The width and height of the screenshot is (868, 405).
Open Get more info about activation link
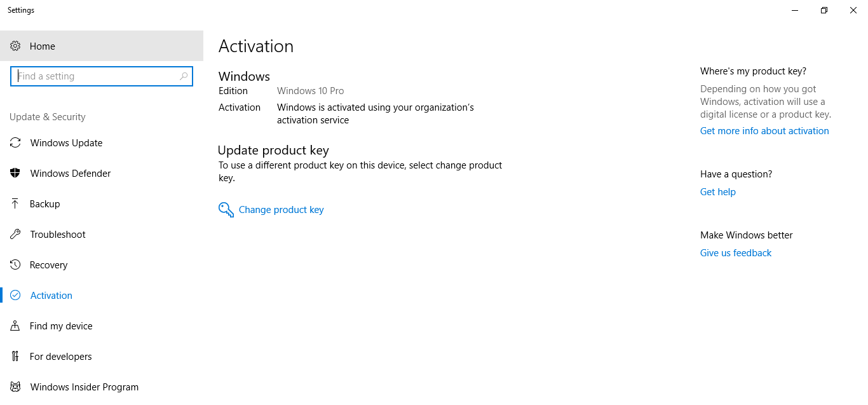pos(764,131)
